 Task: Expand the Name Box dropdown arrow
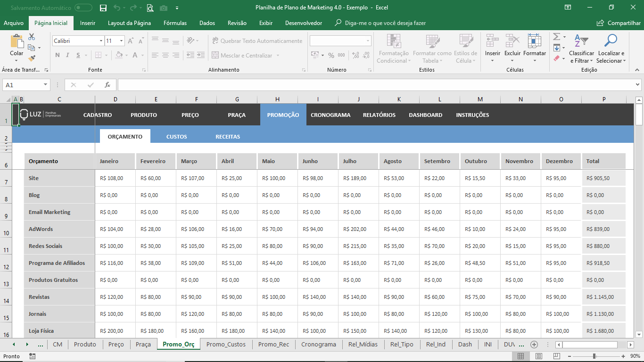tap(46, 85)
